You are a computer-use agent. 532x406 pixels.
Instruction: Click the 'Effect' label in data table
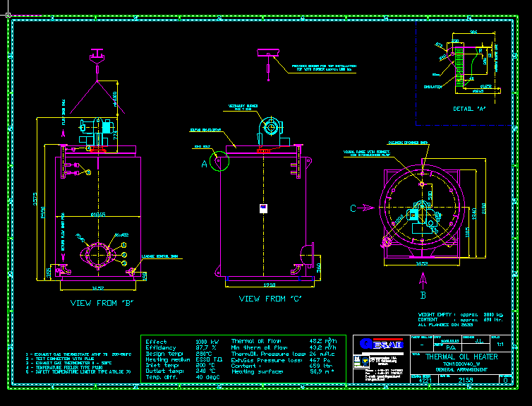(156, 342)
